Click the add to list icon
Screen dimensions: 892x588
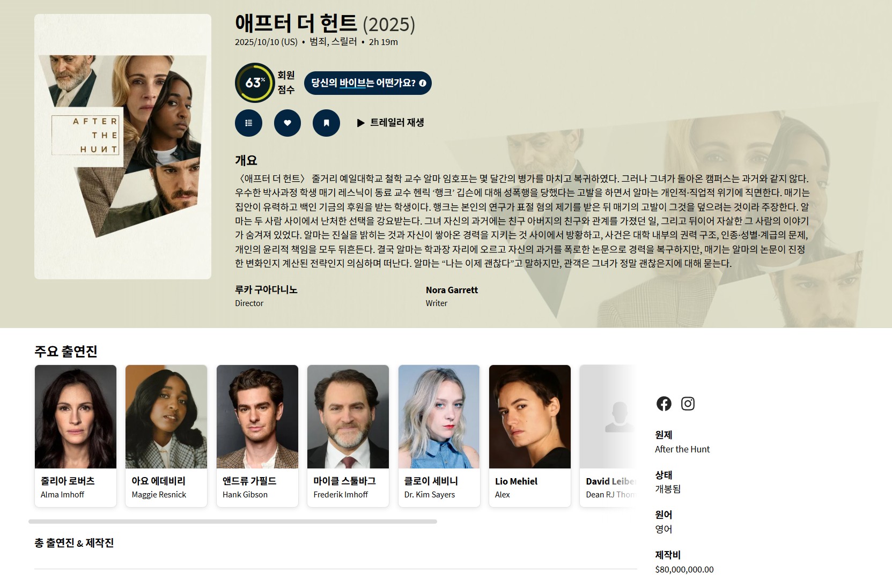pyautogui.click(x=248, y=123)
